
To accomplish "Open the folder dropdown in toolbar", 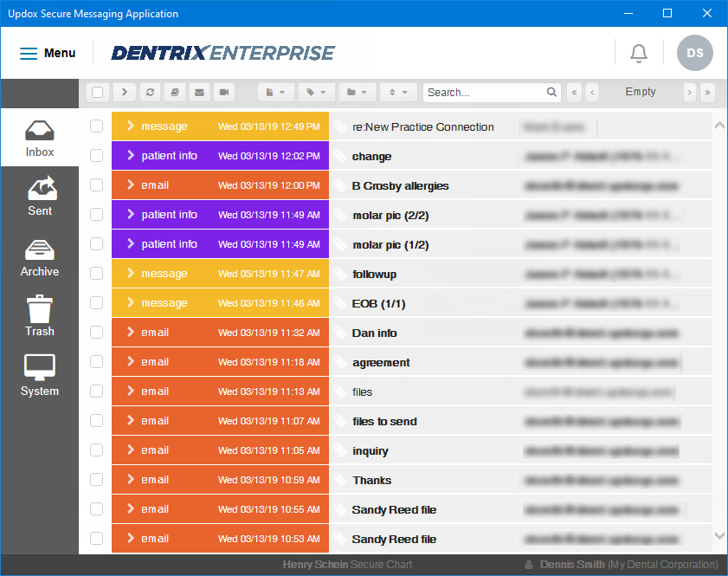I will click(x=357, y=93).
